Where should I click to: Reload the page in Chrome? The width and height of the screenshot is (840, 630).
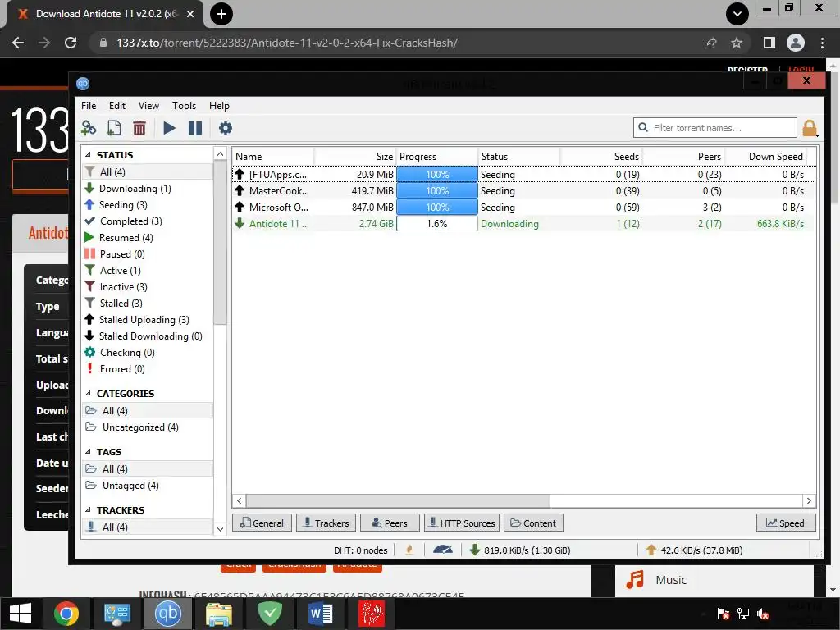[71, 43]
